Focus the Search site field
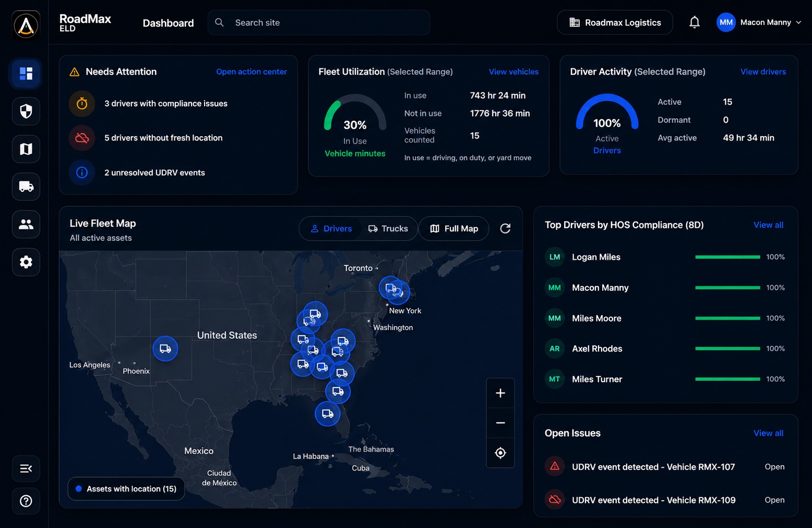Viewport: 812px width, 528px height. coord(319,22)
